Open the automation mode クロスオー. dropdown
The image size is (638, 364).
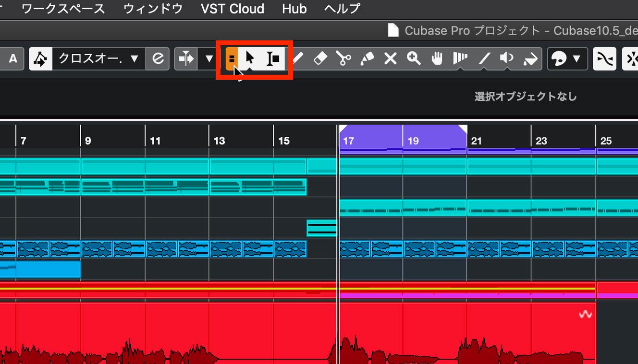coord(98,59)
